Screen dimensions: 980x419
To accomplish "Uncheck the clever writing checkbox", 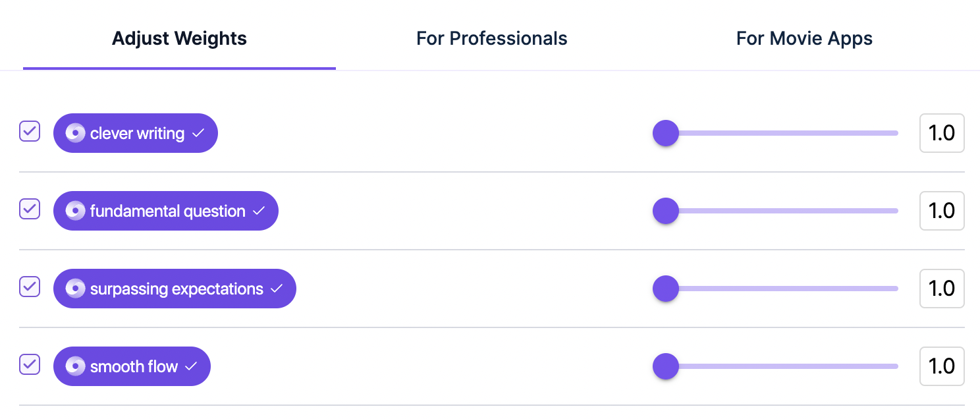I will pos(30,132).
